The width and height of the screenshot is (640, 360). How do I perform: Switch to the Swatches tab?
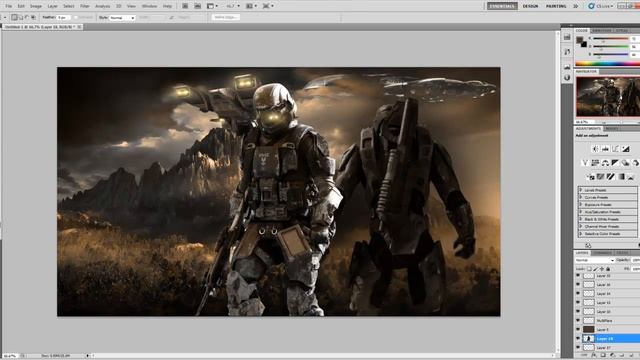click(602, 31)
